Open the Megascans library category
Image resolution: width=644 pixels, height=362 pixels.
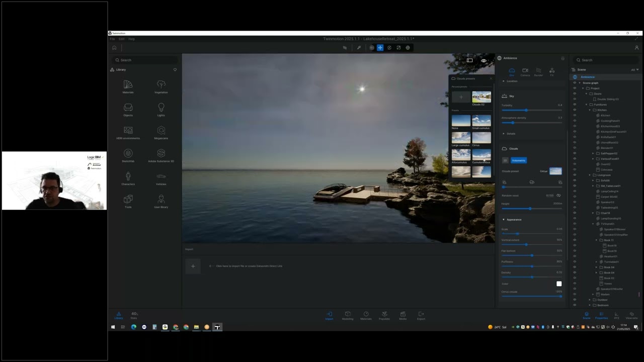tap(161, 133)
